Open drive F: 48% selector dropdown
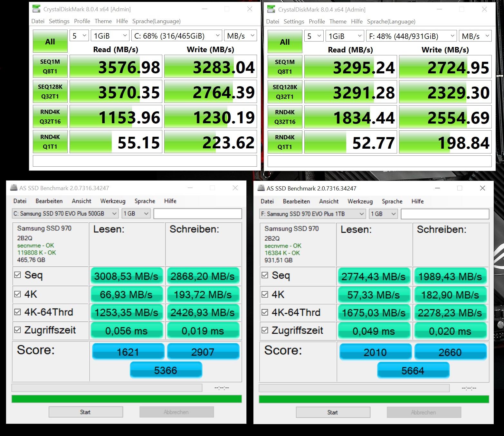The image size is (504, 436). (x=411, y=36)
